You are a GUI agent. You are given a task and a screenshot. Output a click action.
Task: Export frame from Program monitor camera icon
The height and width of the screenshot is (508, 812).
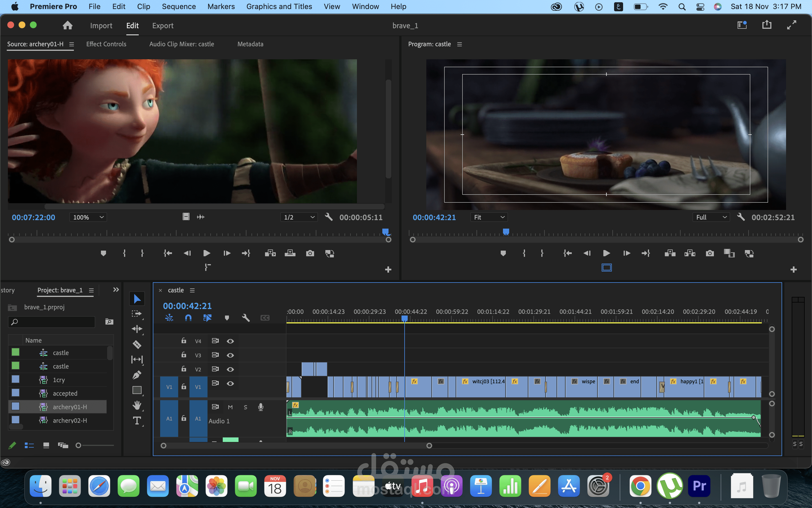[710, 253]
